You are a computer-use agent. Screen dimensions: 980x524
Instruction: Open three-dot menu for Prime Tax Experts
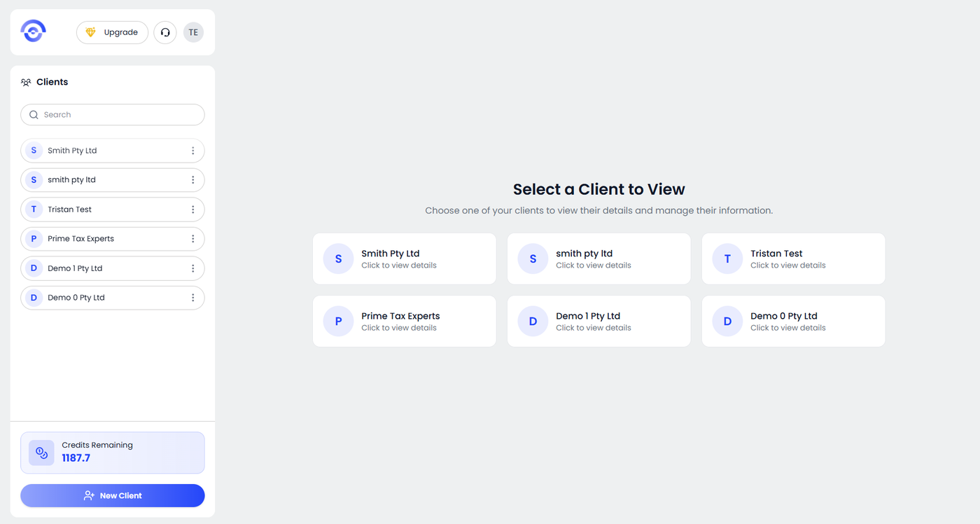click(193, 239)
